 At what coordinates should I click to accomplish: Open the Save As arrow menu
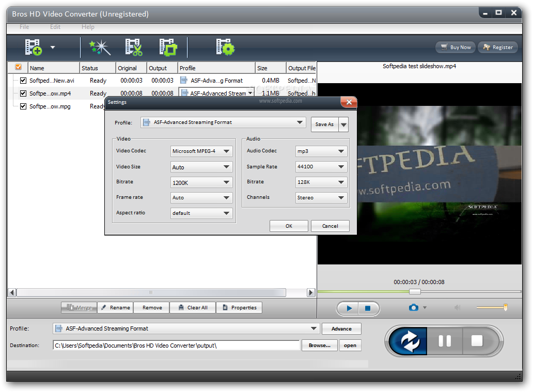pyautogui.click(x=343, y=125)
